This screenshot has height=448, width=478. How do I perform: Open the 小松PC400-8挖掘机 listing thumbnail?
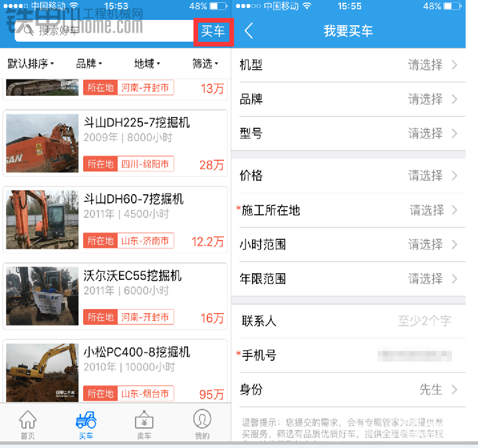click(x=42, y=373)
